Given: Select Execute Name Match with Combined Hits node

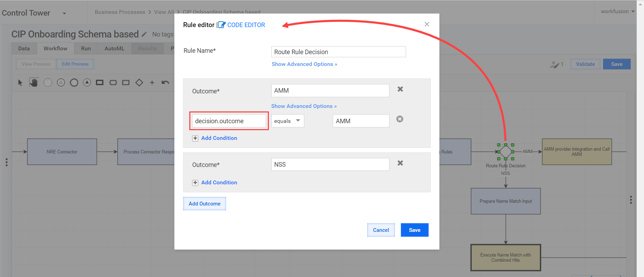Looking at the screenshot, I should tap(506, 258).
